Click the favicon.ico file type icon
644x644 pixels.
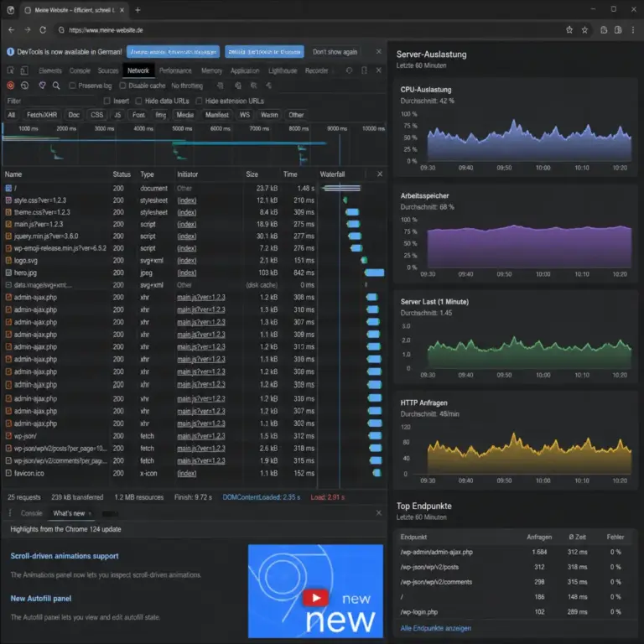tap(8, 473)
